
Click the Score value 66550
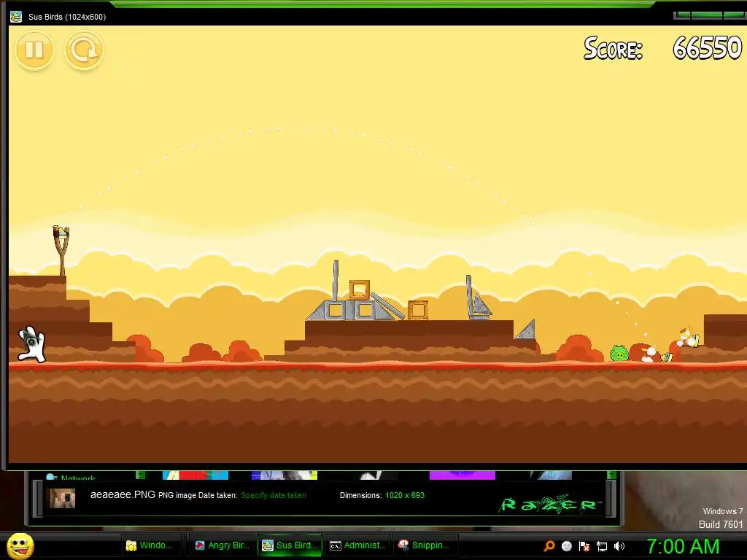(x=708, y=48)
